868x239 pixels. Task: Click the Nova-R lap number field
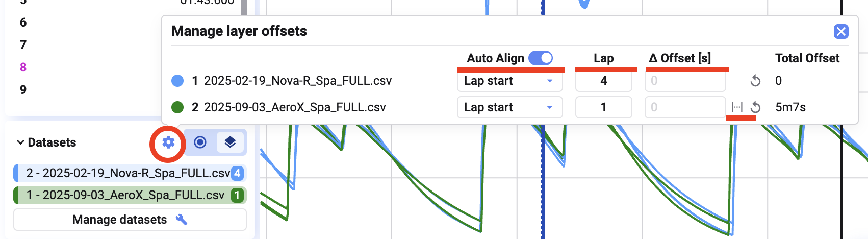(603, 81)
